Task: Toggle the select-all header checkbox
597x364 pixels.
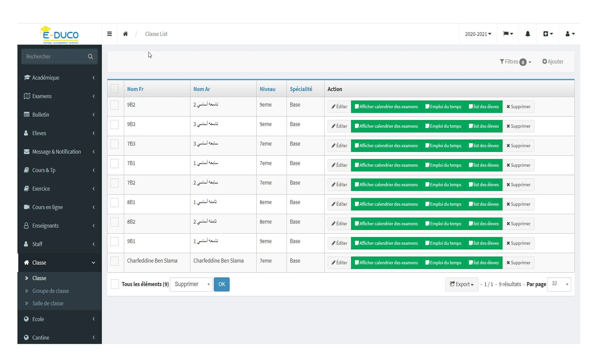Action: [114, 89]
